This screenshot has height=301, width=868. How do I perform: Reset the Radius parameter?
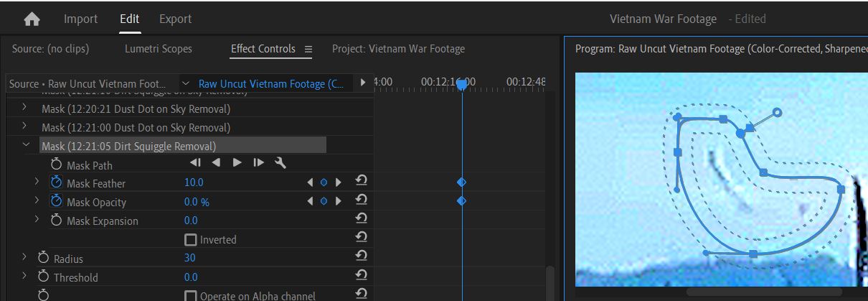pyautogui.click(x=362, y=256)
